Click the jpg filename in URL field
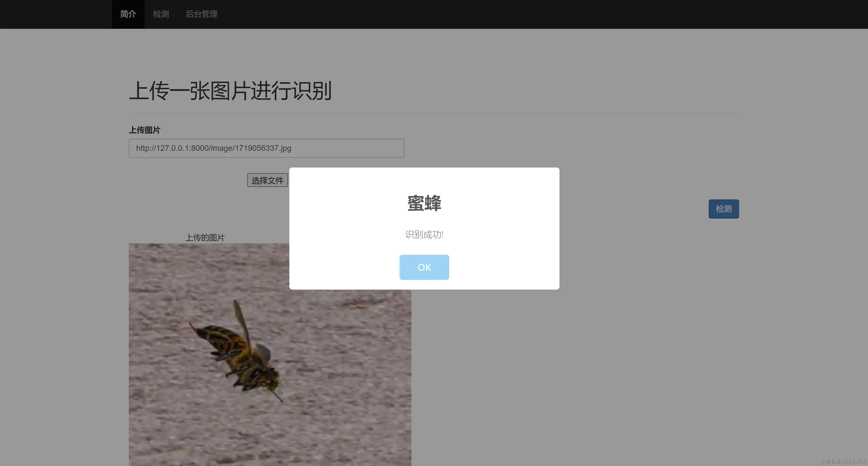 [263, 148]
